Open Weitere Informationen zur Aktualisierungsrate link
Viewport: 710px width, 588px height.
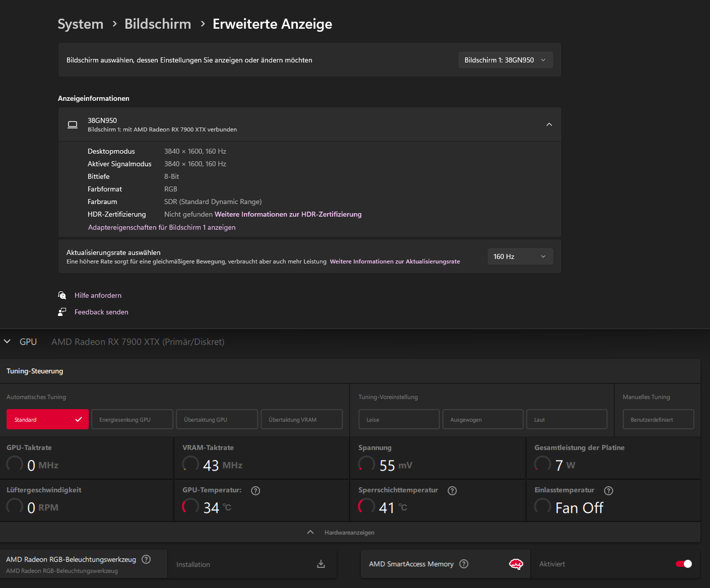pos(395,262)
